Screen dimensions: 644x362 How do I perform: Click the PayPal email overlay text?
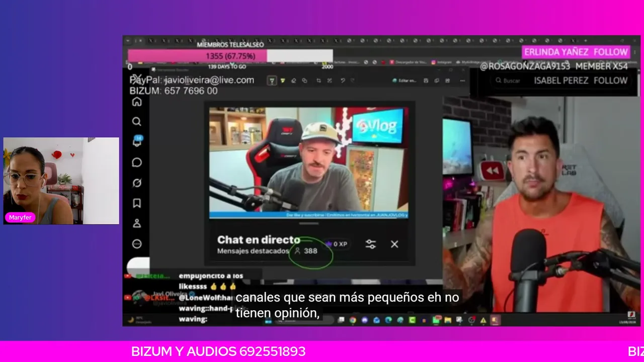click(192, 80)
